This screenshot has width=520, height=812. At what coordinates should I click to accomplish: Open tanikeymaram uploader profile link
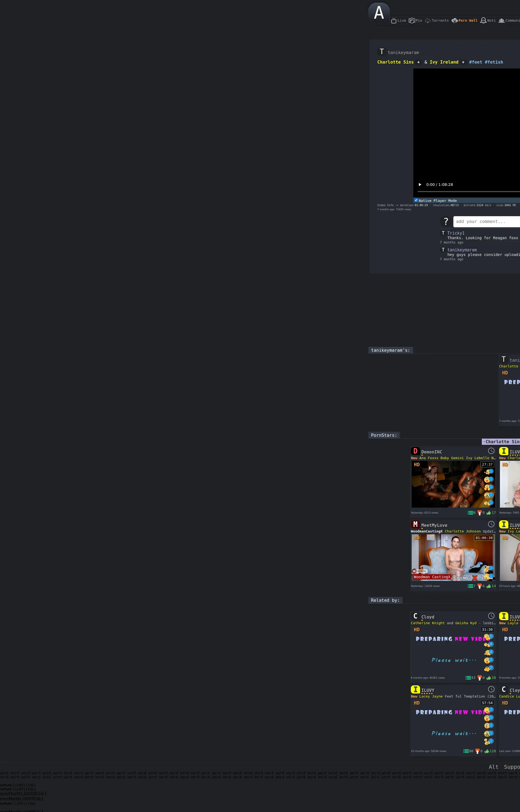pyautogui.click(x=403, y=52)
